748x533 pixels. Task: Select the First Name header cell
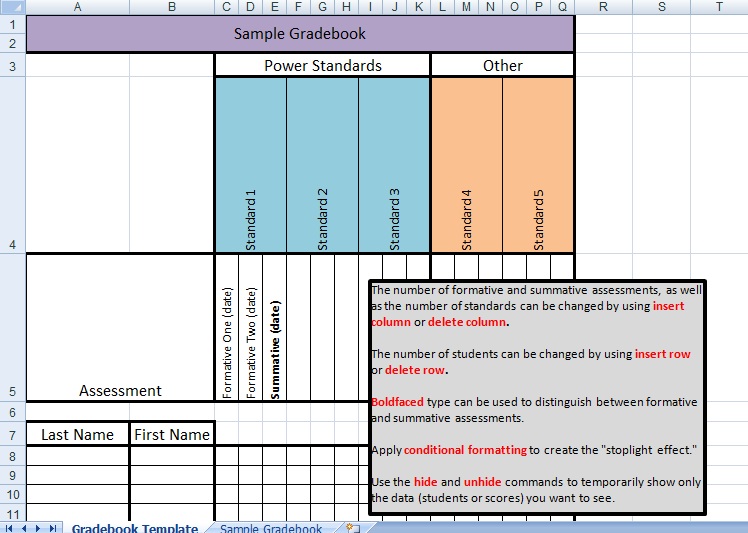click(172, 434)
